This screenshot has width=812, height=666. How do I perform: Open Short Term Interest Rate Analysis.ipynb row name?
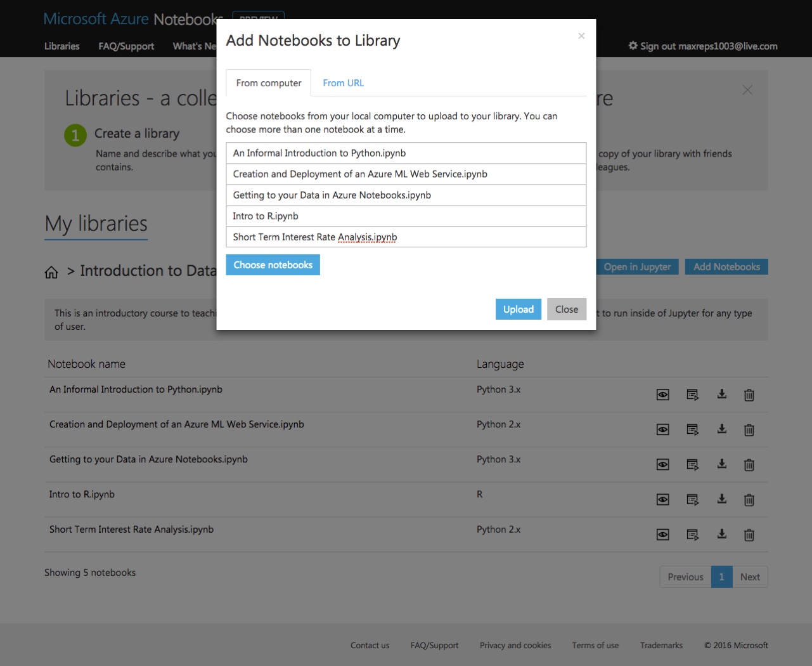131,529
